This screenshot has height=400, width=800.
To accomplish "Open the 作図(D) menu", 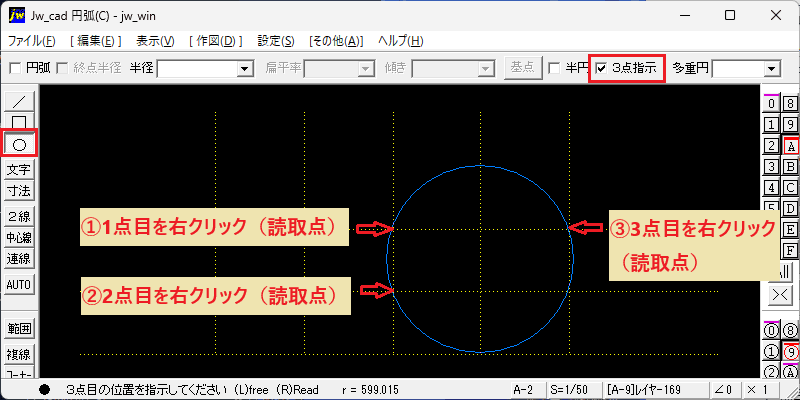I will [215, 41].
